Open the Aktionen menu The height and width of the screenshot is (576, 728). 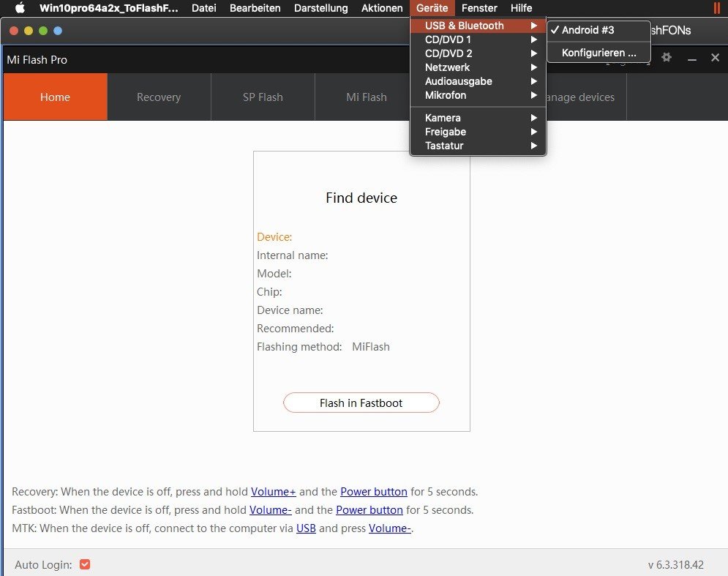(382, 8)
